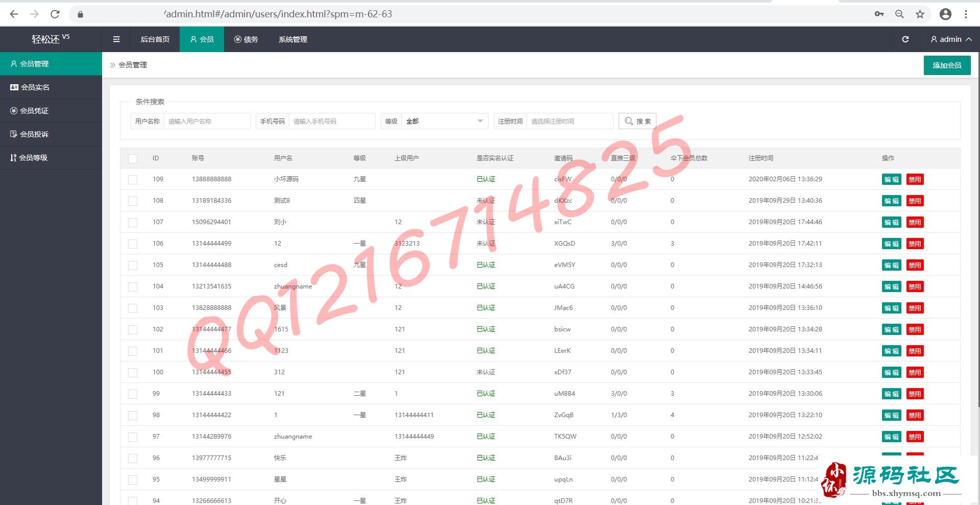Check the row checkbox for ID 107
Viewport: 980px width, 505px height.
(x=133, y=223)
